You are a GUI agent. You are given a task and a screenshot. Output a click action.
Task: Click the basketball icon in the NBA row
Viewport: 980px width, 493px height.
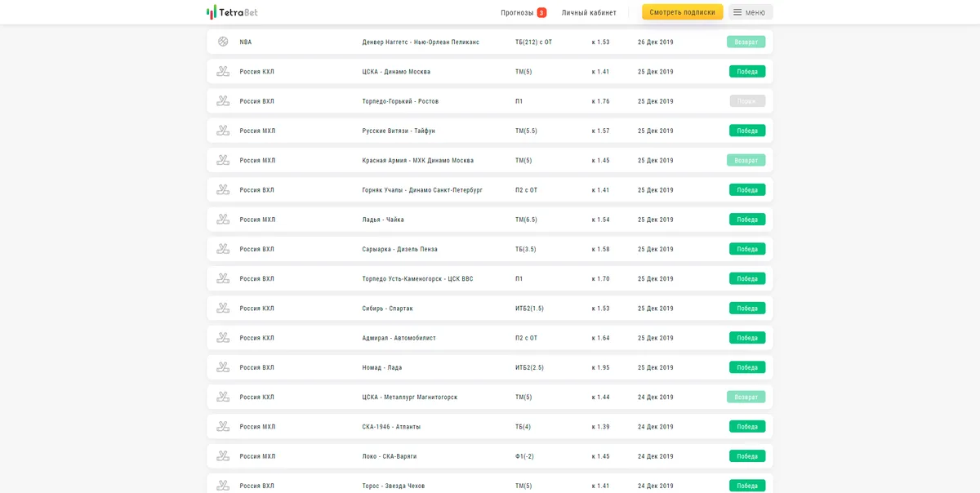[x=223, y=42]
